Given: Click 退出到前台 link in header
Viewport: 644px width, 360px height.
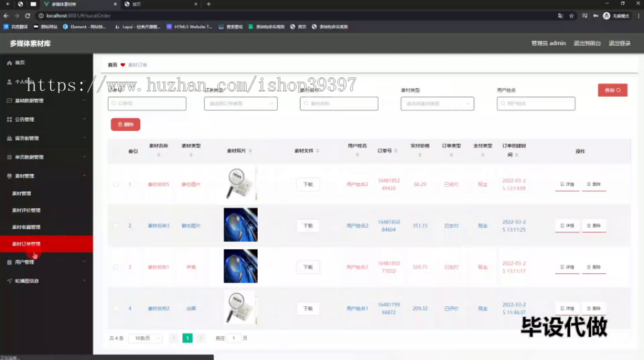Looking at the screenshot, I should (587, 43).
